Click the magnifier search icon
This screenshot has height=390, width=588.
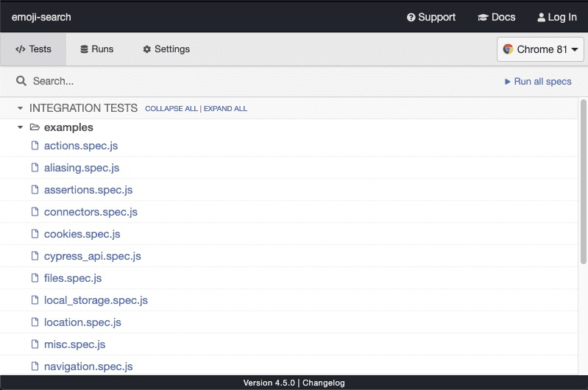click(x=21, y=81)
